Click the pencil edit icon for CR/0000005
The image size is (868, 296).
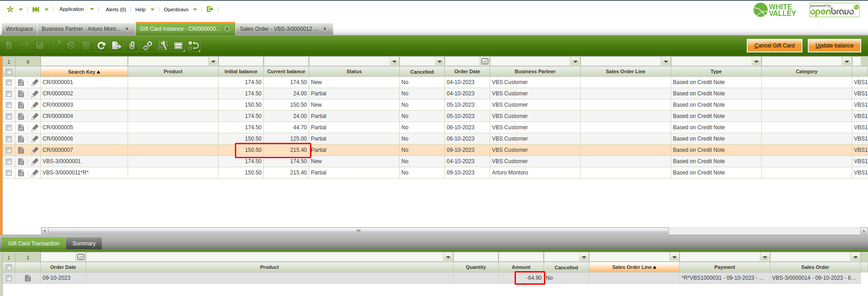coord(35,127)
